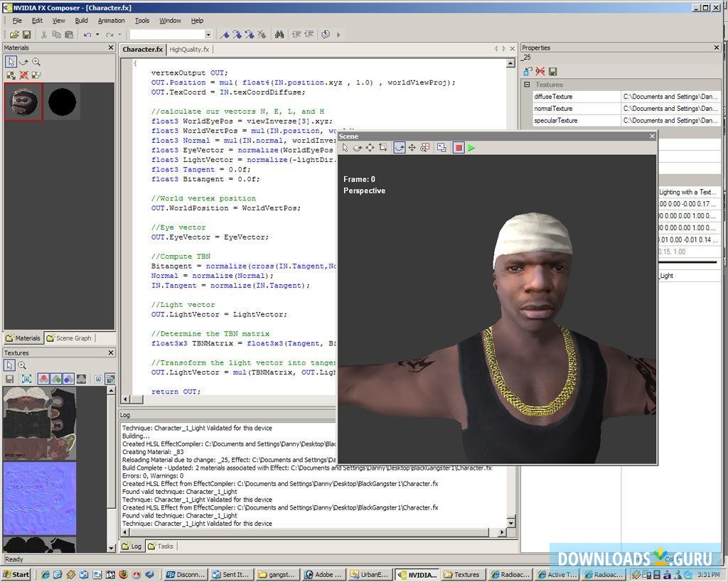
Task: Select the black sphere material thumbnail
Action: click(x=62, y=102)
